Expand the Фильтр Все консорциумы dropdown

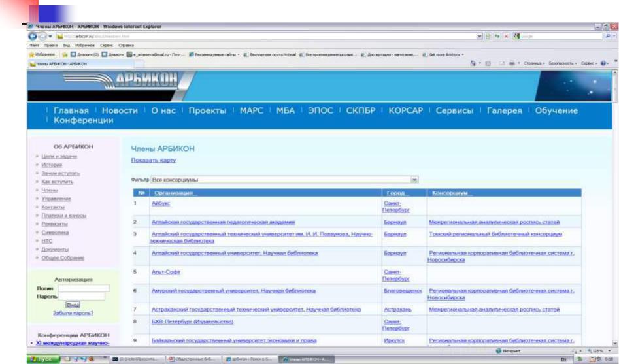(x=414, y=180)
